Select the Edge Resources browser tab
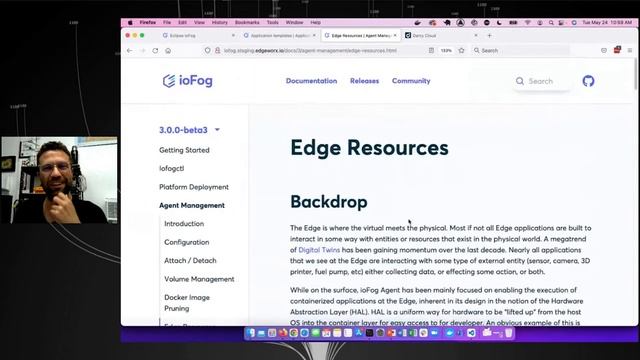The width and height of the screenshot is (640, 360). point(361,36)
